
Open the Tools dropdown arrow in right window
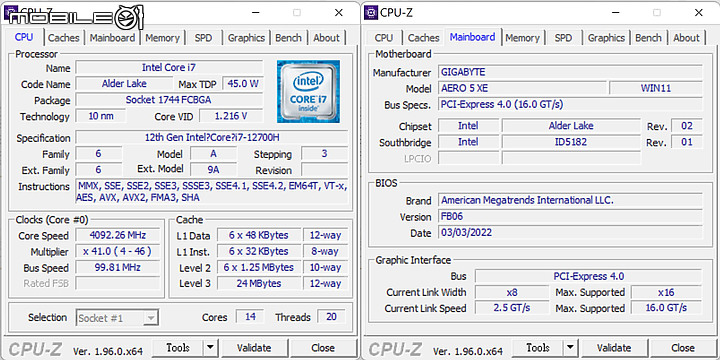pos(570,348)
